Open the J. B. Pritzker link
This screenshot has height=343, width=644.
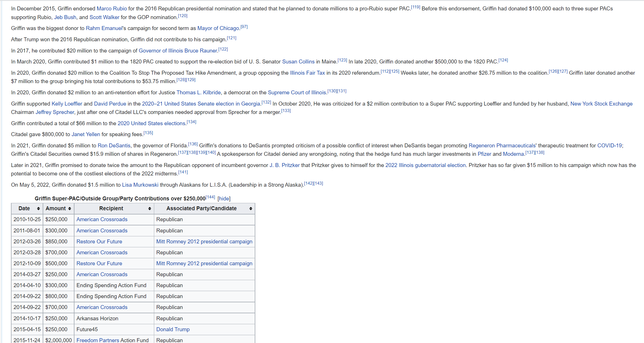[285, 165]
